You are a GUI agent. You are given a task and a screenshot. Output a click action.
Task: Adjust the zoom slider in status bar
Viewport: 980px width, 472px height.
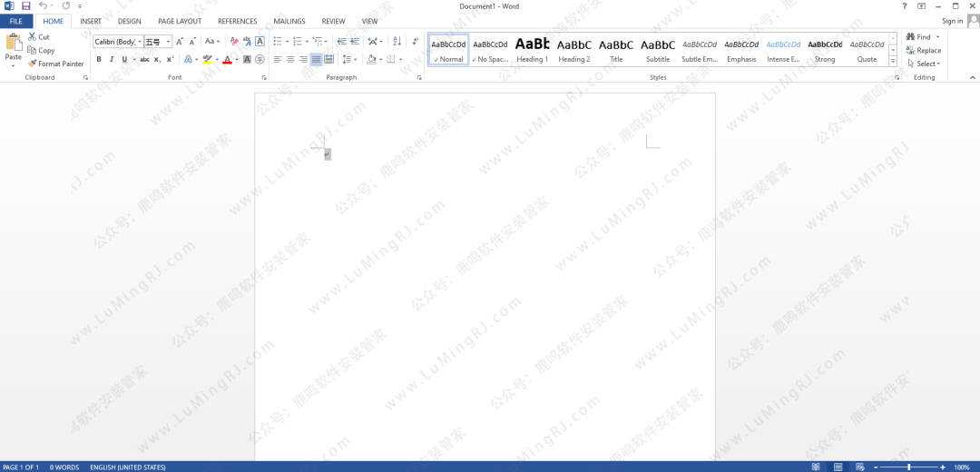tap(909, 467)
